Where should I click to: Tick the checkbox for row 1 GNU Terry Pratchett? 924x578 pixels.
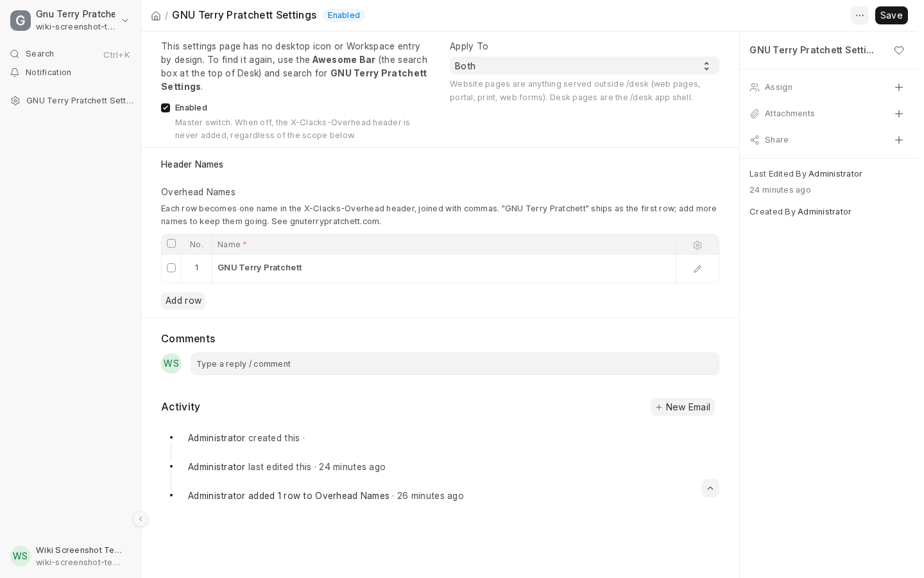pyautogui.click(x=171, y=268)
